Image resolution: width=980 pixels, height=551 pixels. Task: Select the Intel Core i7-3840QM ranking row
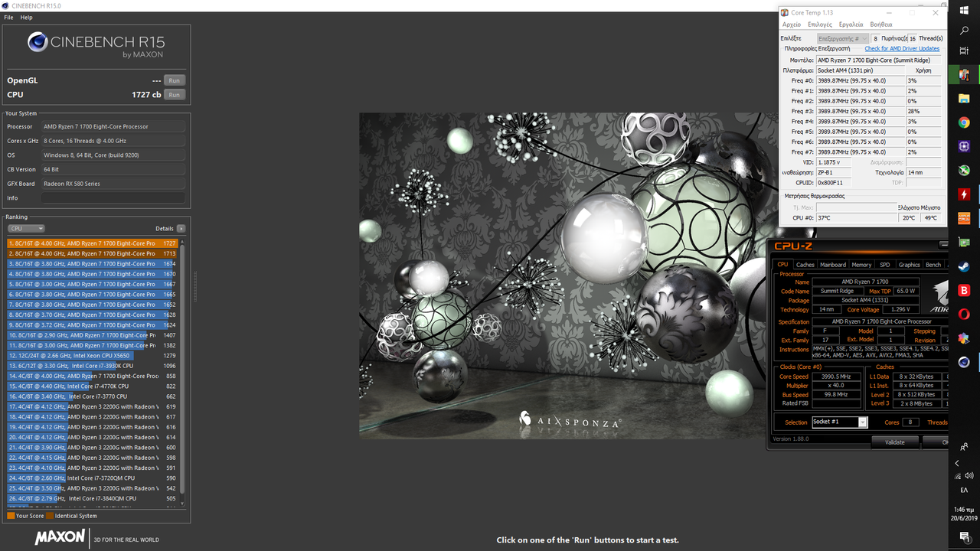[93, 498]
